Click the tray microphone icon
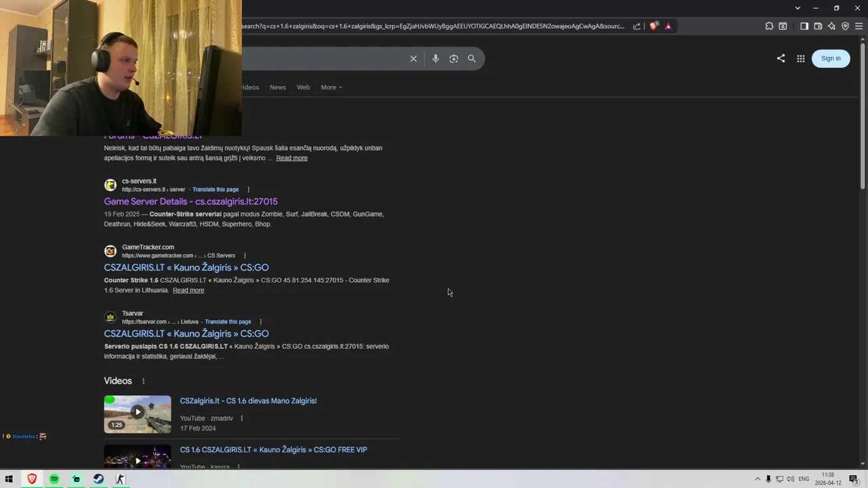 point(768,479)
